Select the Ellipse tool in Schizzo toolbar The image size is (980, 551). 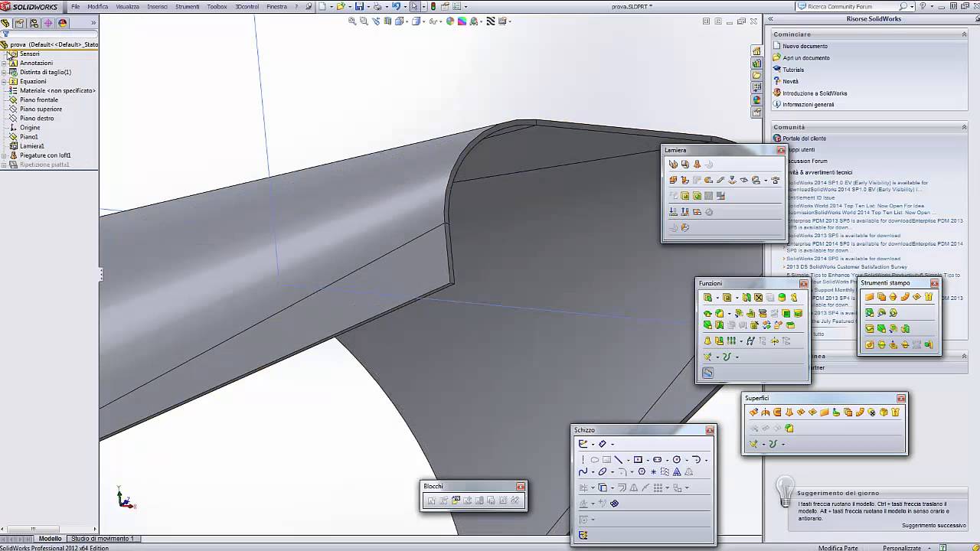pos(603,471)
